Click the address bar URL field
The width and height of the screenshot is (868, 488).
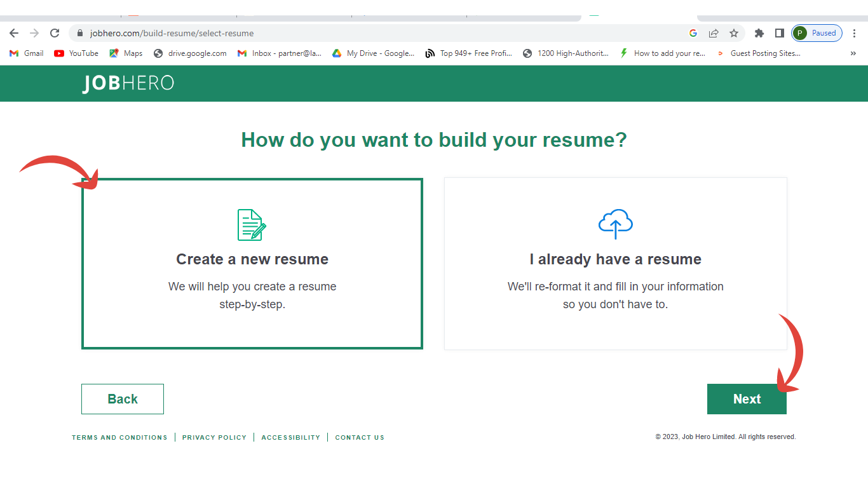[381, 33]
